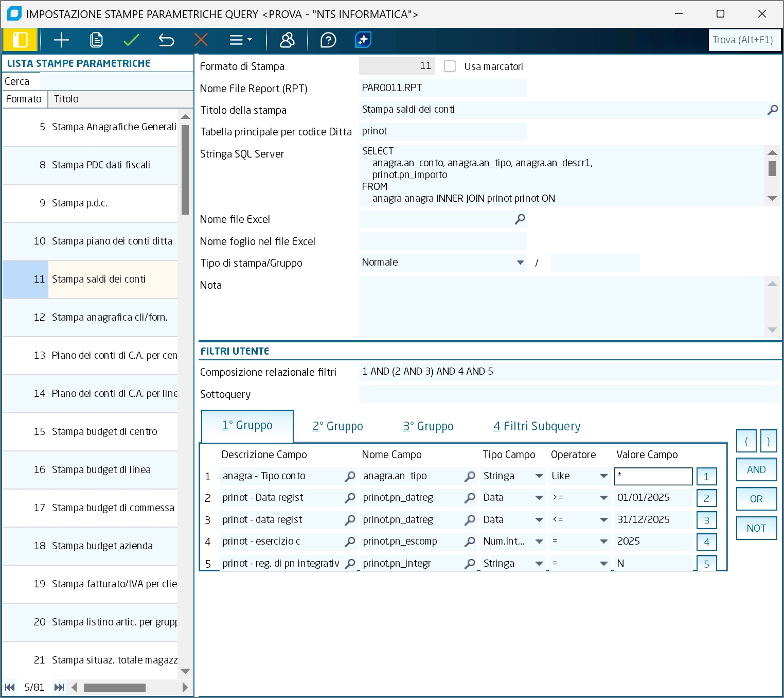Click the AI sparkle assistant icon
Viewport: 784px width, 698px height.
pos(363,40)
